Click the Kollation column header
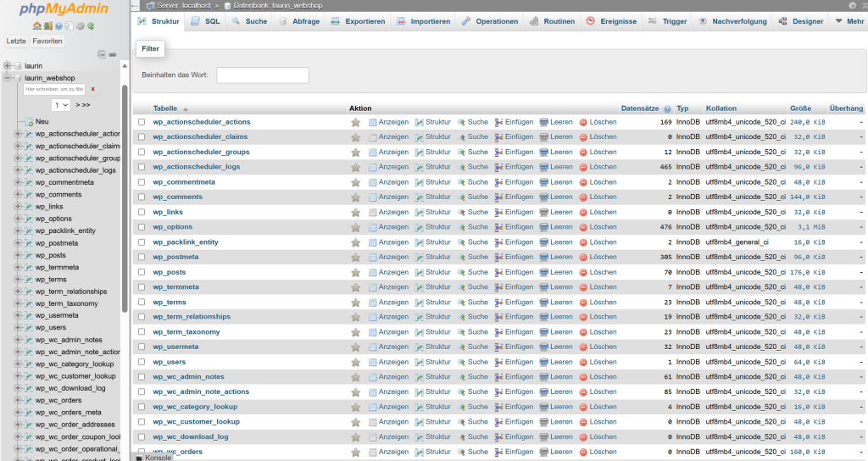868x461 pixels. point(721,108)
